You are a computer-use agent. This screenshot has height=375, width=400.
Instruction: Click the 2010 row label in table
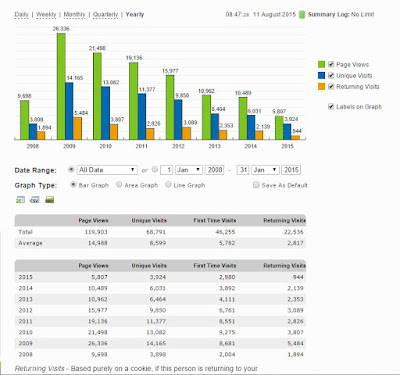[x=25, y=332]
